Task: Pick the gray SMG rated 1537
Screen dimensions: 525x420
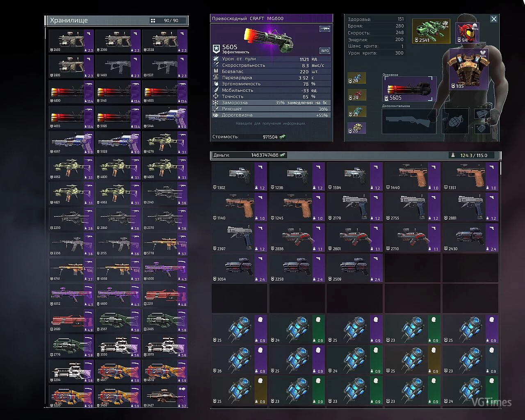Action: tap(165, 66)
